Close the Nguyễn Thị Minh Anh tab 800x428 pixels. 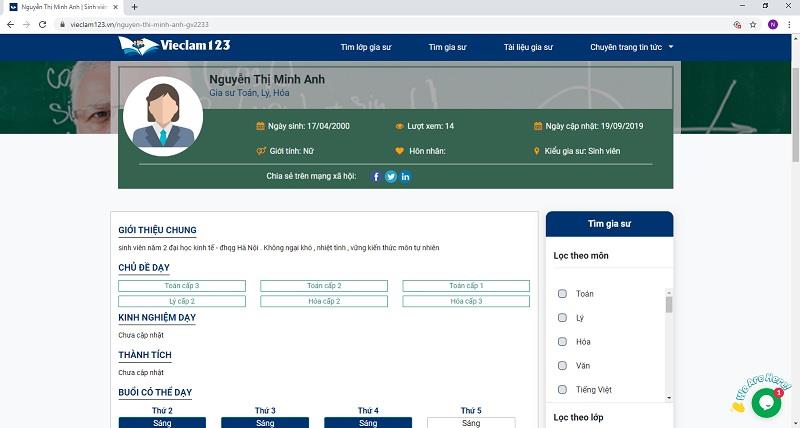click(116, 7)
